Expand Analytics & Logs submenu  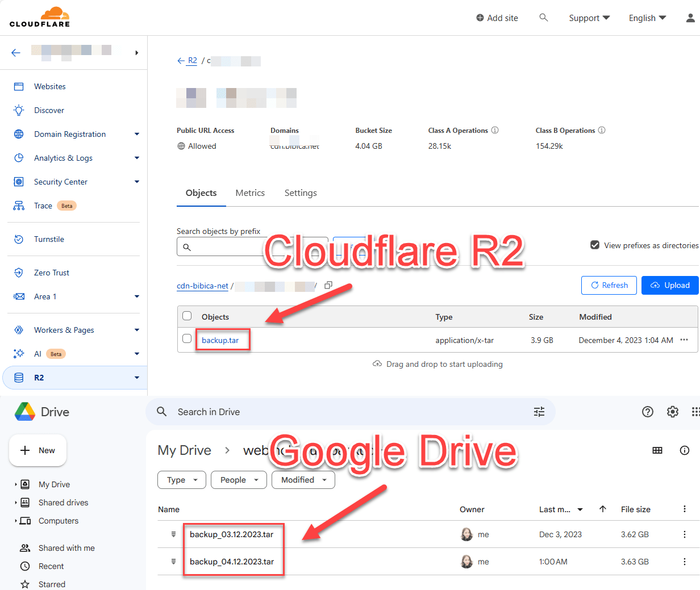(x=136, y=158)
